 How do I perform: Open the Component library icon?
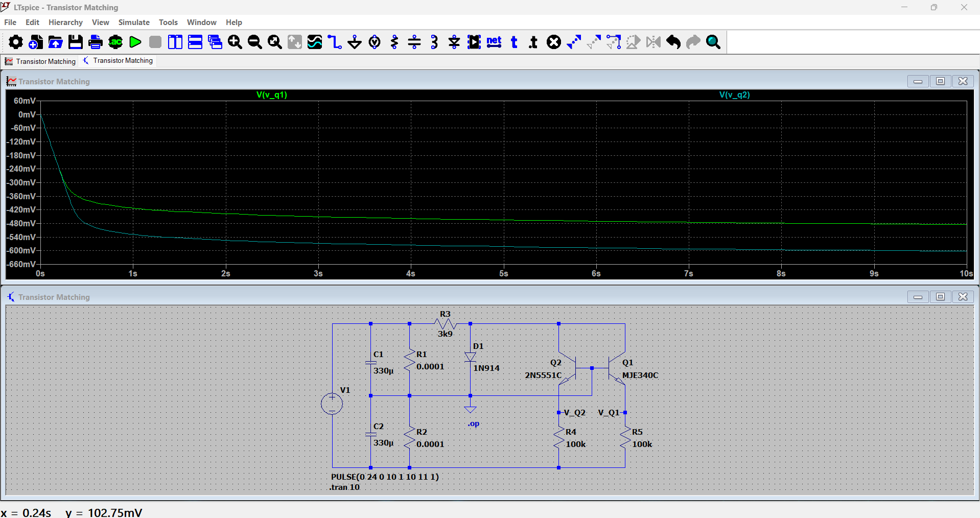point(474,42)
